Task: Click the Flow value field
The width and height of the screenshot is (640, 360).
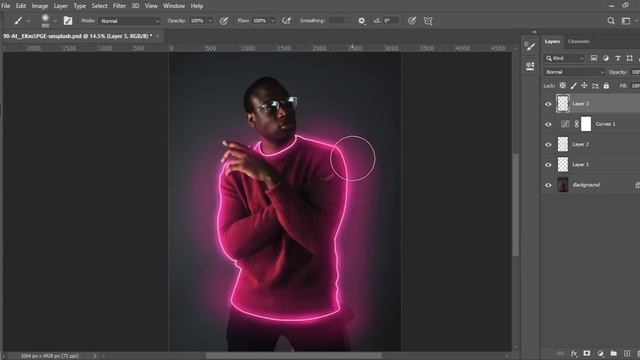Action: [260, 21]
